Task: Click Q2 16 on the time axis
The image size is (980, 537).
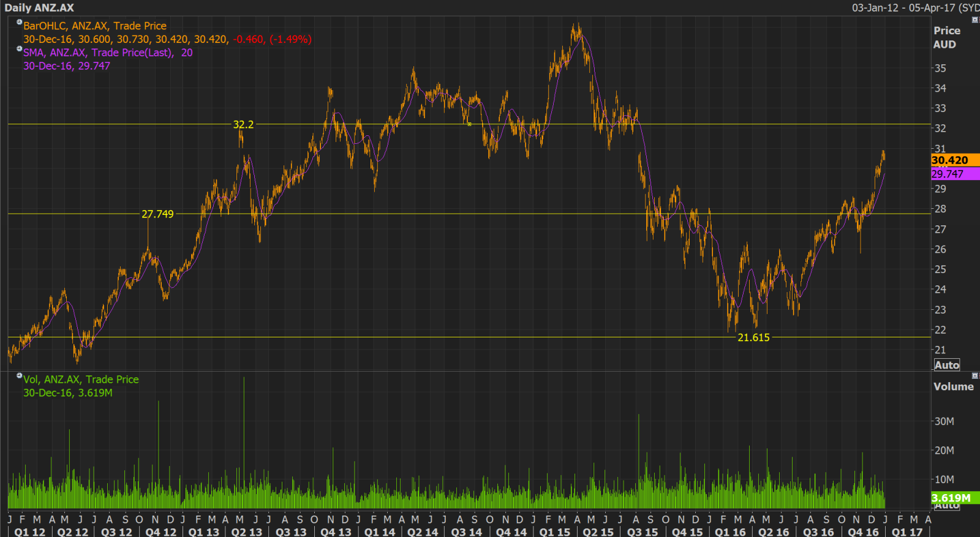Action: pyautogui.click(x=774, y=531)
